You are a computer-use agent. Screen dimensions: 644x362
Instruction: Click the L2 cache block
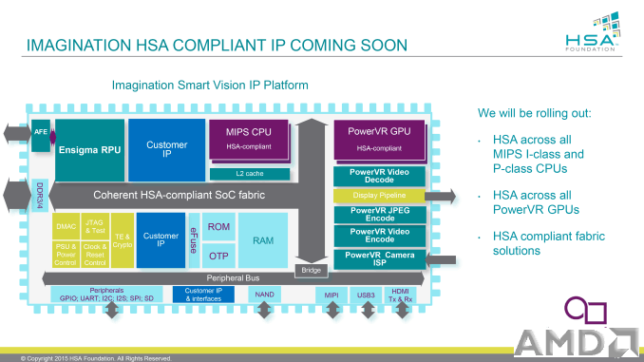pos(250,174)
